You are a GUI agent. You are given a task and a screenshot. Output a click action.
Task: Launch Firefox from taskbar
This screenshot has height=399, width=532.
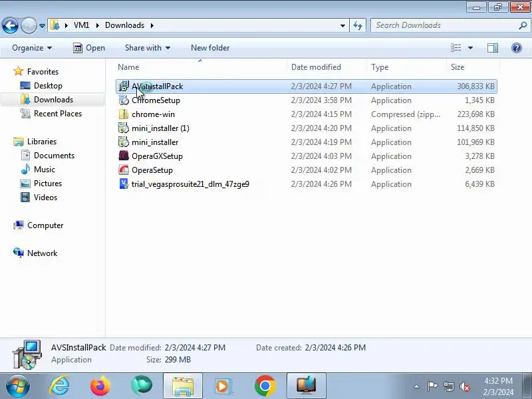point(100,386)
